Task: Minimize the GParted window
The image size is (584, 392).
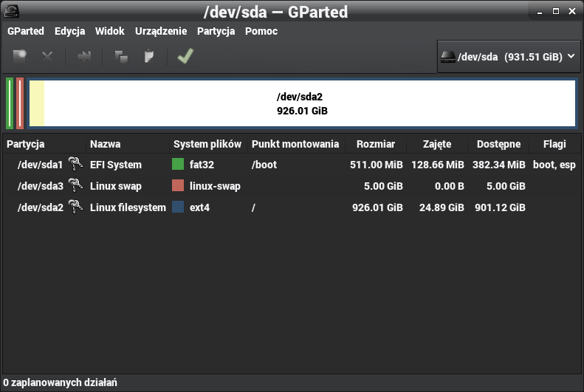Action: point(540,12)
